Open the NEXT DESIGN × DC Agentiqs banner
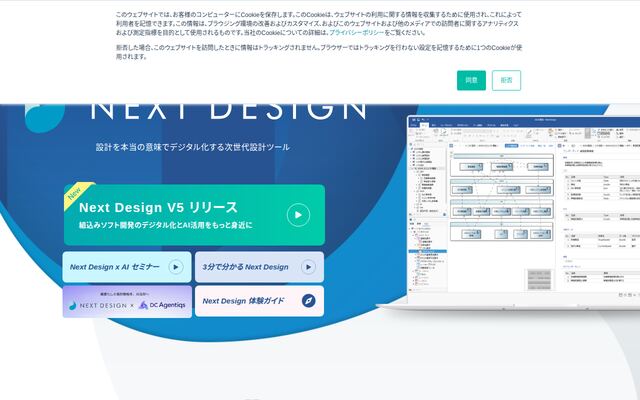 tap(127, 301)
